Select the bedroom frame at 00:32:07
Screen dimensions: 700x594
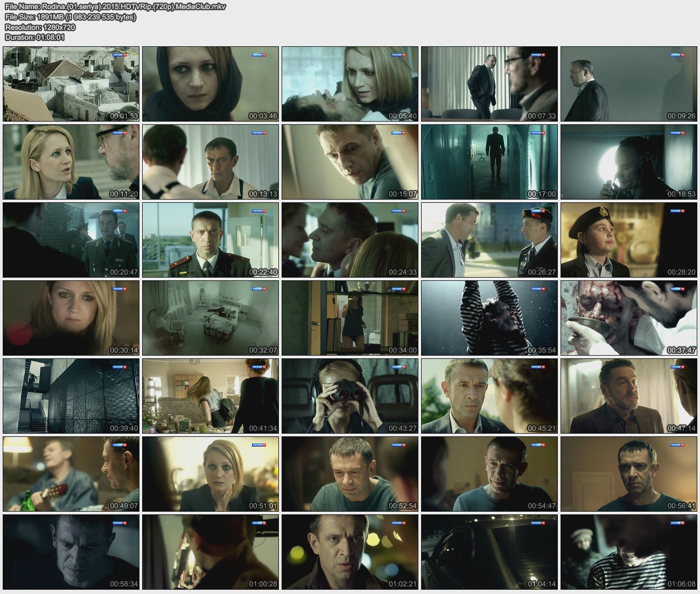pos(211,318)
